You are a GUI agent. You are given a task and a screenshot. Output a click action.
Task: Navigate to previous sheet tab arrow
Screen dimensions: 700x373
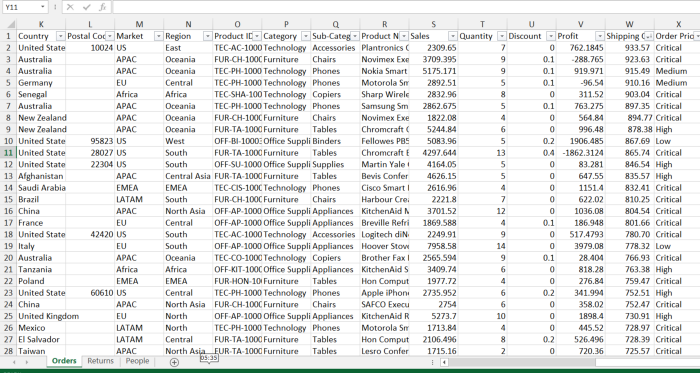[x=14, y=362]
